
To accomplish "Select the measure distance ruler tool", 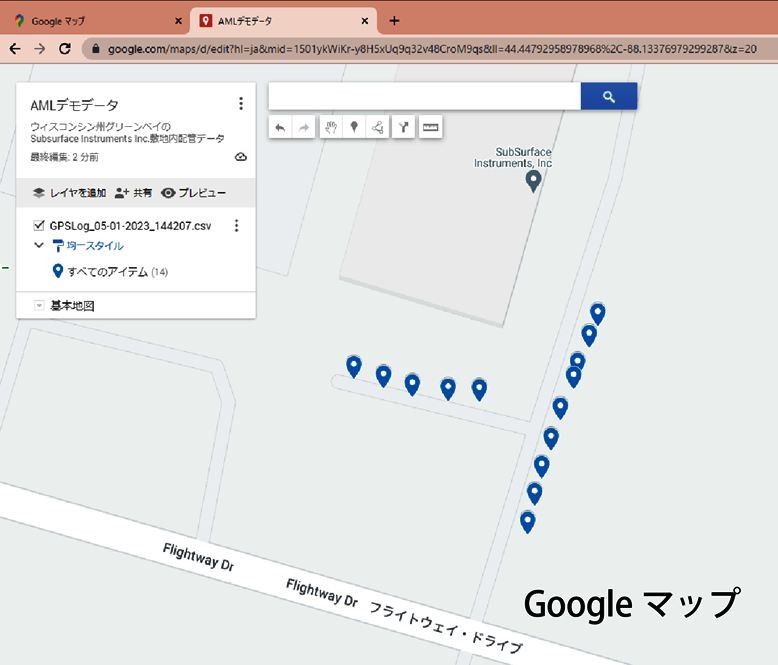I will (430, 128).
